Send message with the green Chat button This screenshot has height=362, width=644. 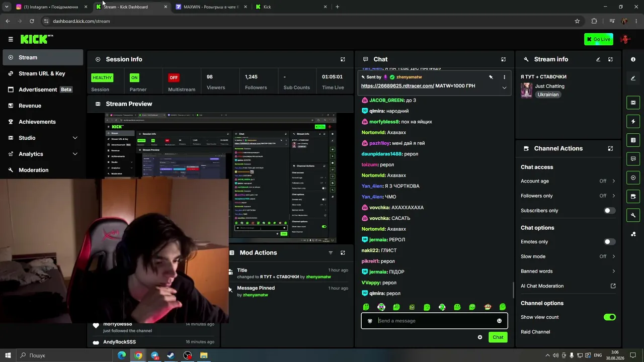498,337
